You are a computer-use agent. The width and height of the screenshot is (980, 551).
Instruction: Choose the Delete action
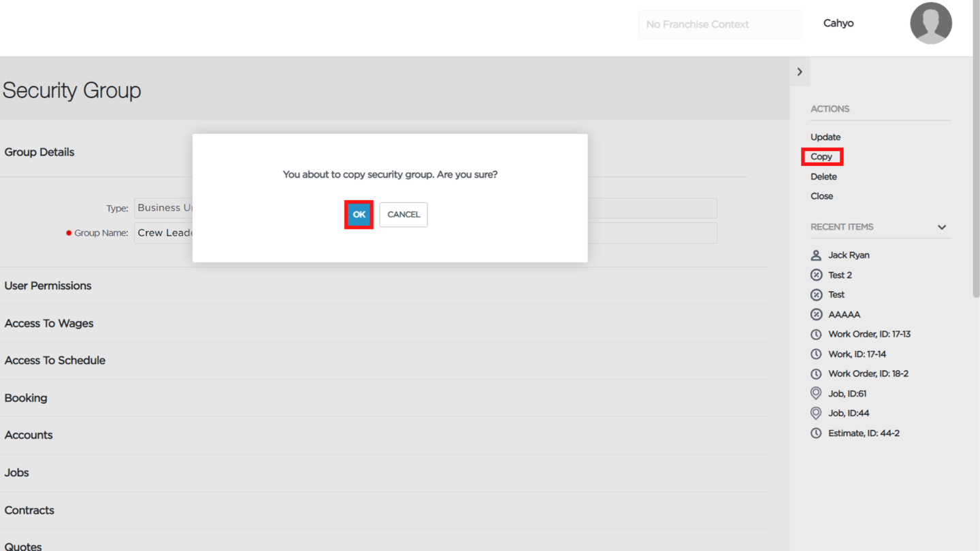point(823,176)
